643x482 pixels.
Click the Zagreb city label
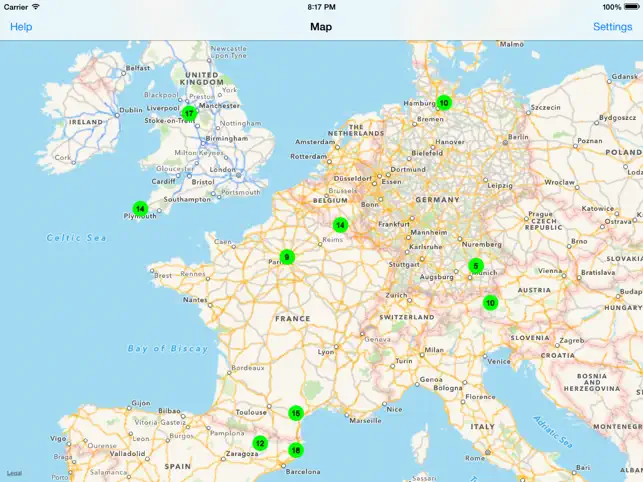click(x=572, y=340)
